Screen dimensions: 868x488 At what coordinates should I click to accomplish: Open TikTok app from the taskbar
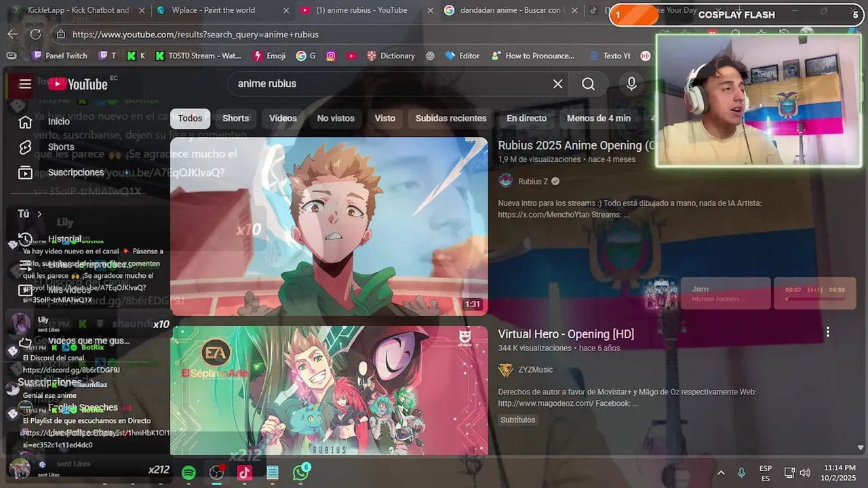click(245, 472)
